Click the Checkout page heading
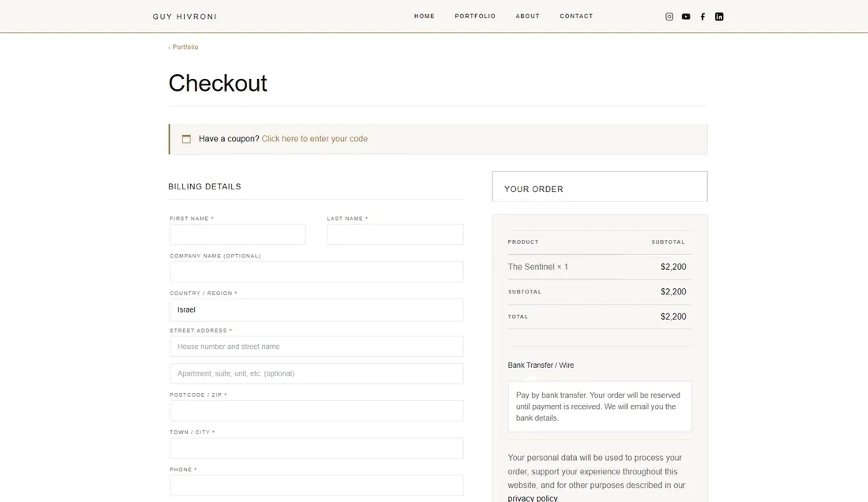Image resolution: width=868 pixels, height=502 pixels. [x=218, y=84]
